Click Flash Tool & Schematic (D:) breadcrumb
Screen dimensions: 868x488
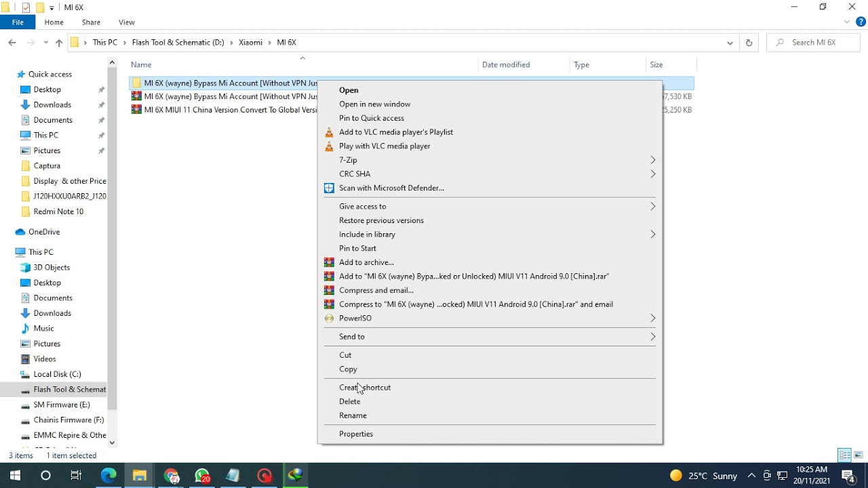(x=178, y=42)
